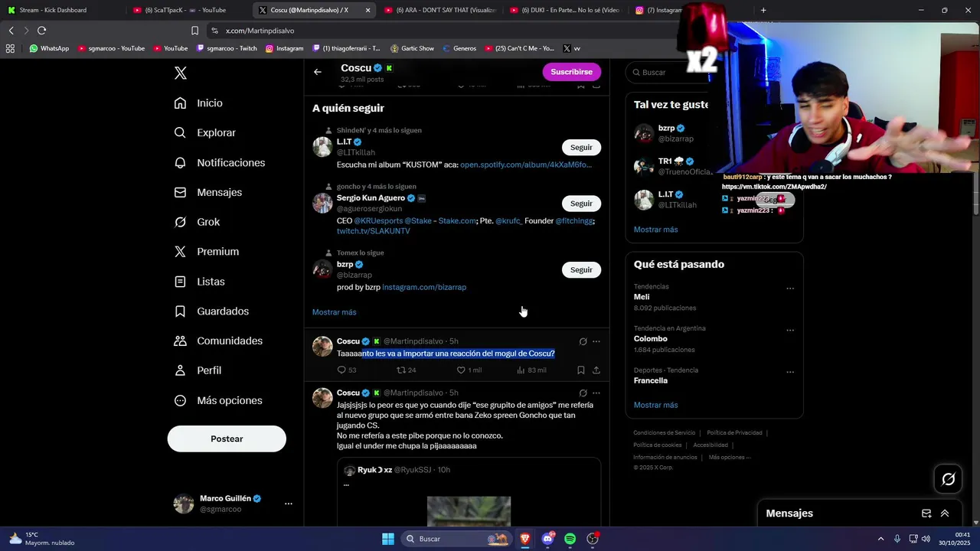980x551 pixels.
Task: Like the Taaaaanto tweet
Action: click(469, 370)
